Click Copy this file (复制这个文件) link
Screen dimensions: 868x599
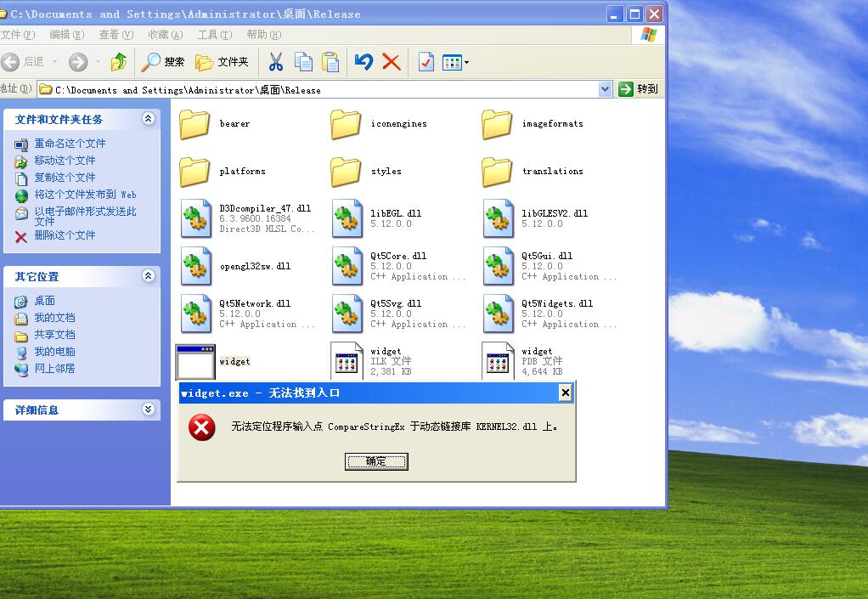coord(65,178)
